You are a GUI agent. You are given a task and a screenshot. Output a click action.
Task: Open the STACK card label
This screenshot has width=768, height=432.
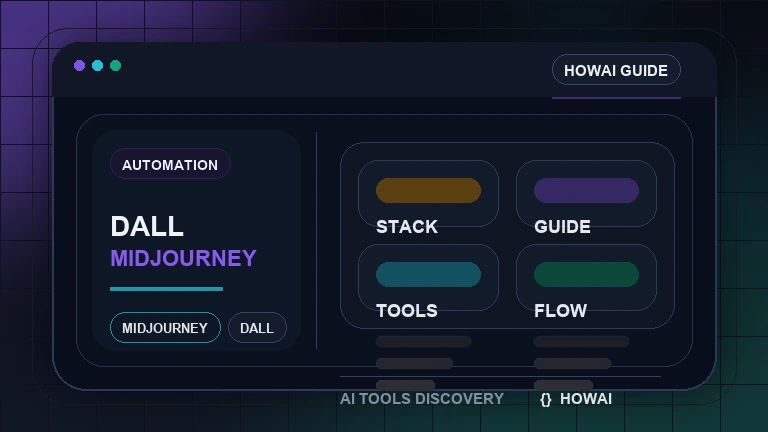[x=407, y=227]
